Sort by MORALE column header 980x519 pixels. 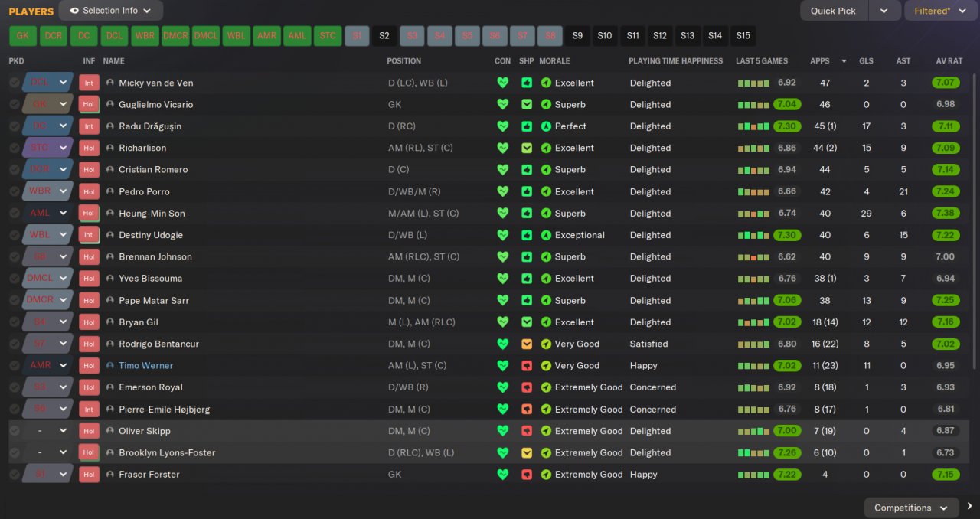point(554,61)
